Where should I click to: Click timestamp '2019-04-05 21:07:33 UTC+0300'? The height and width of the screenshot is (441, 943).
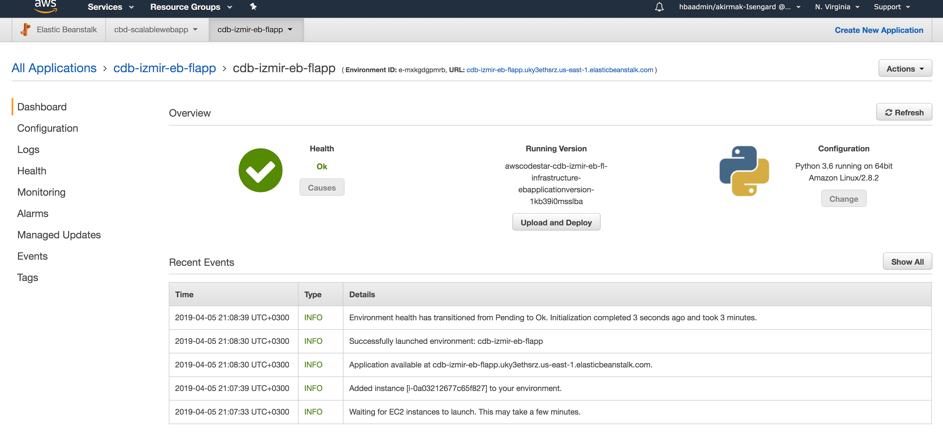232,412
